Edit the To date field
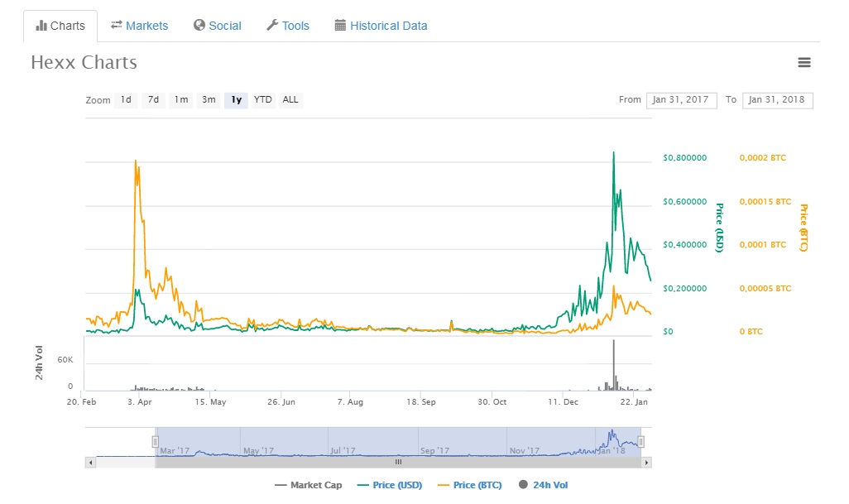 point(777,99)
